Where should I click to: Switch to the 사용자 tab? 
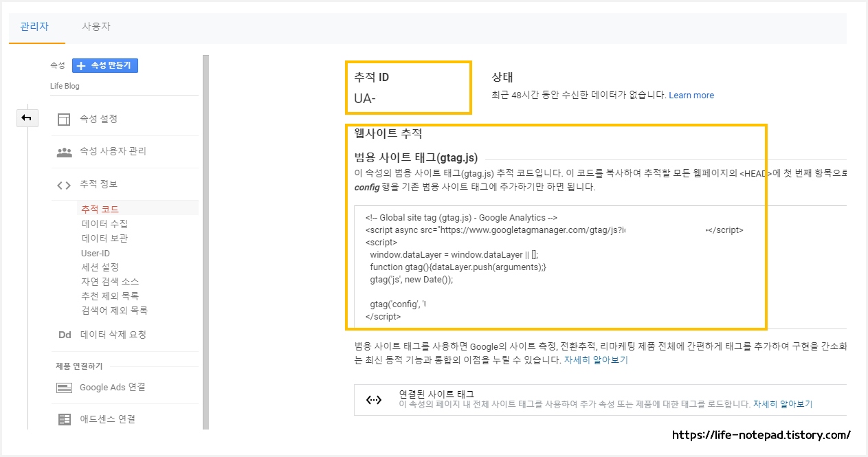(96, 26)
